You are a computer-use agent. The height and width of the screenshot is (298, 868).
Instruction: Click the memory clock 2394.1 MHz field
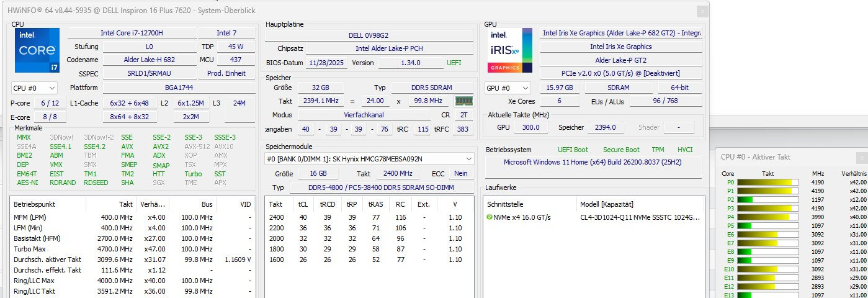[321, 101]
